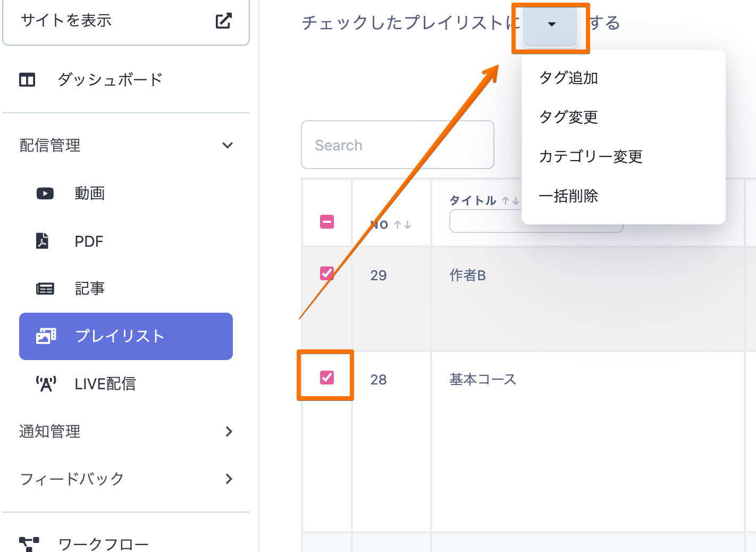Image resolution: width=756 pixels, height=552 pixels.
Task: Sort the table by NO column arrows
Action: [402, 225]
